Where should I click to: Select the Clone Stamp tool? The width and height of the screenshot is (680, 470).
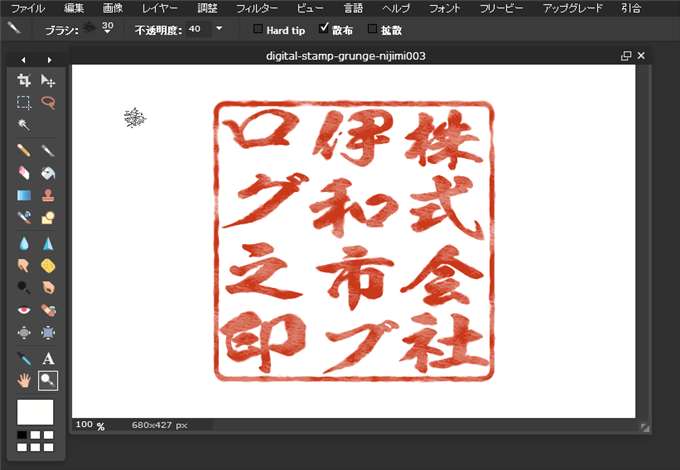click(x=48, y=195)
